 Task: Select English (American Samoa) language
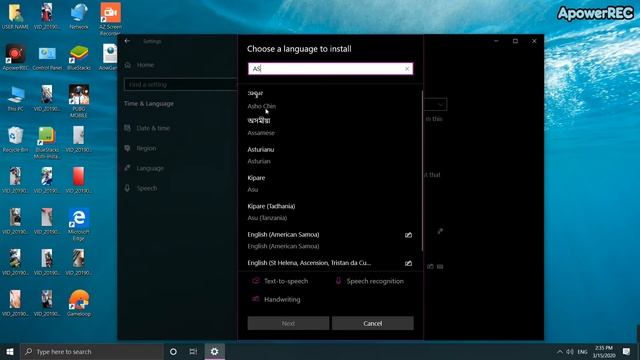pyautogui.click(x=330, y=240)
